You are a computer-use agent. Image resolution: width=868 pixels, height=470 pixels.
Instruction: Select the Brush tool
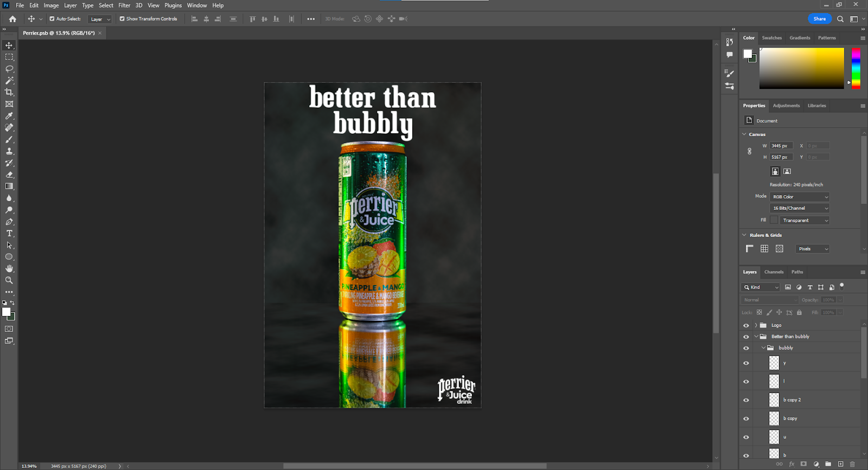(x=9, y=139)
